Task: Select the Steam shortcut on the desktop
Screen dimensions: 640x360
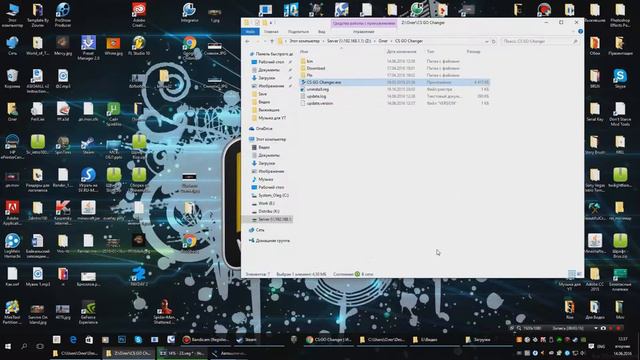Action: (88, 145)
